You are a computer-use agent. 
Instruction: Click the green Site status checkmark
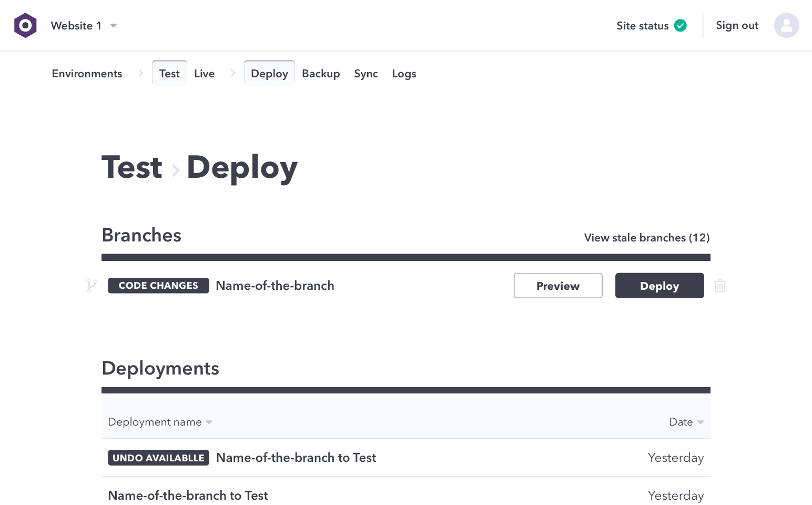pyautogui.click(x=680, y=25)
